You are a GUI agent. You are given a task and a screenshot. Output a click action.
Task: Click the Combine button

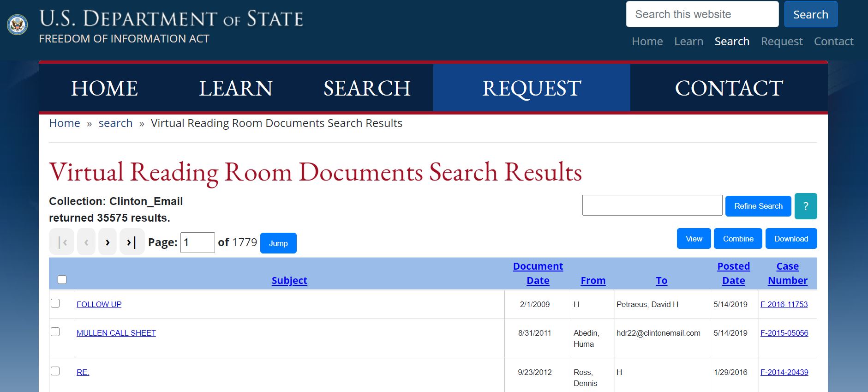[738, 239]
